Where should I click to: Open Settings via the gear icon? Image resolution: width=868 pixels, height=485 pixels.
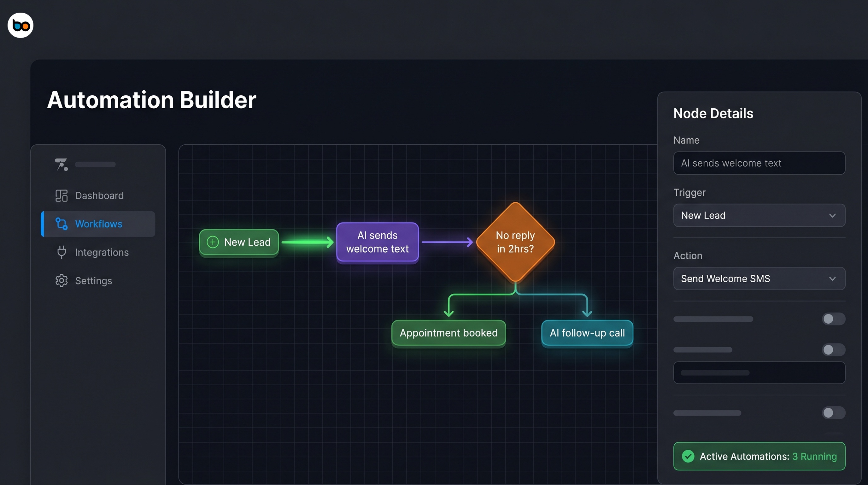(61, 280)
